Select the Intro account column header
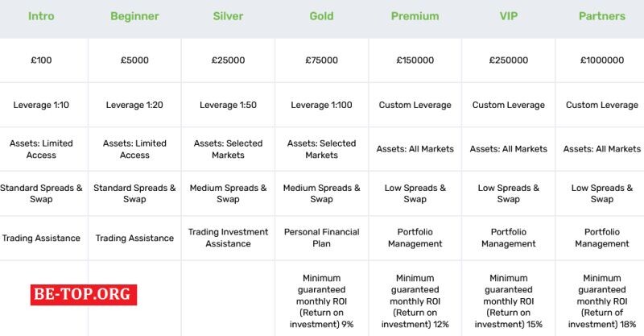Viewport: 644px width, 336px height. pos(41,16)
